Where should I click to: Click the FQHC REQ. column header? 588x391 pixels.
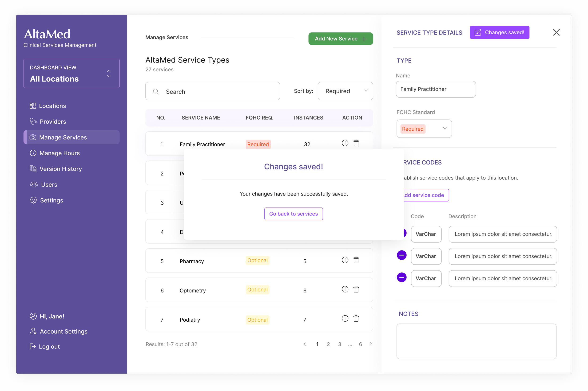click(x=259, y=118)
